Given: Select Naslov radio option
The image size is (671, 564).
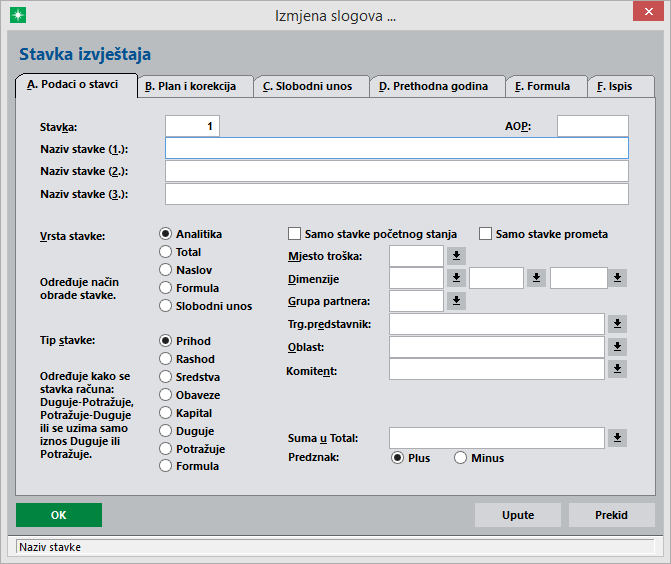Looking at the screenshot, I should [186, 270].
